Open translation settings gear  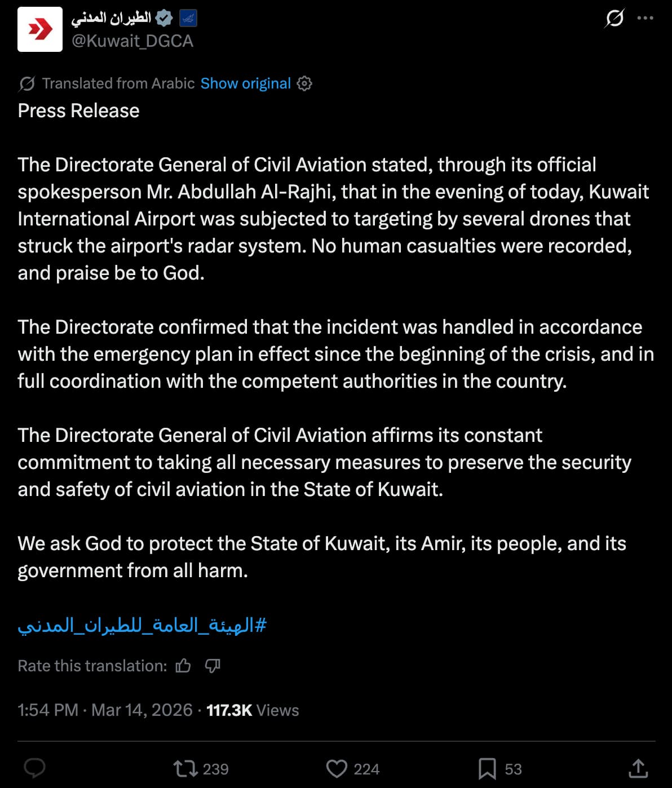[304, 83]
